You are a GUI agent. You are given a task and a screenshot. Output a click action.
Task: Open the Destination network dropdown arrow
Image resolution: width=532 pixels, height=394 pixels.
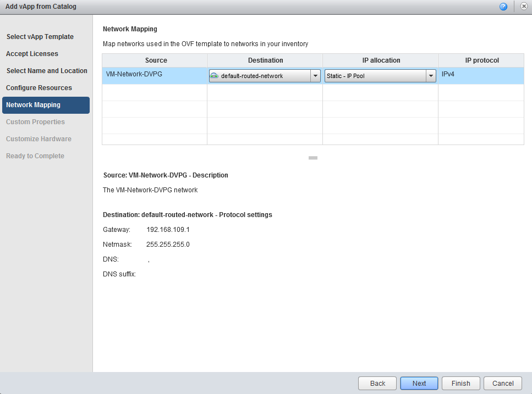point(315,76)
